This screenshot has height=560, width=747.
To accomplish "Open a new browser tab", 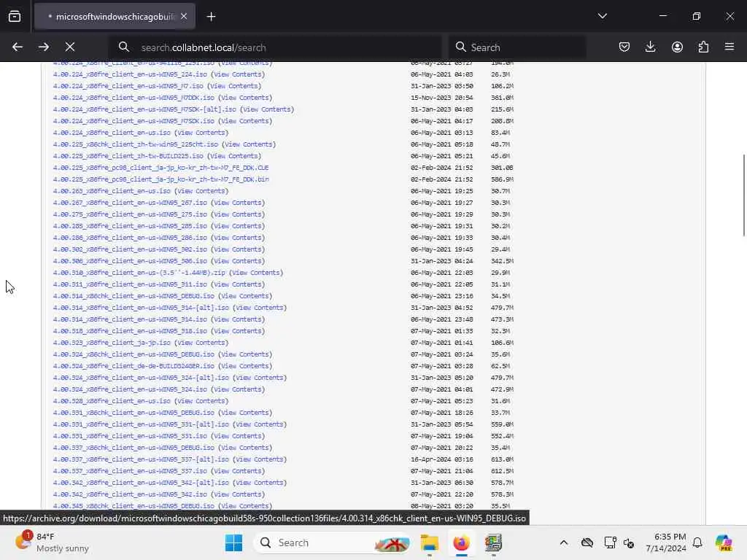I will point(211,17).
